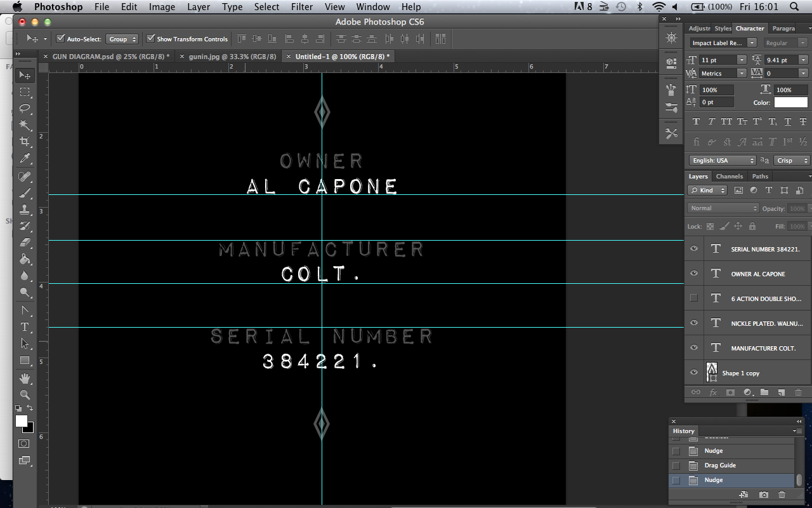Select the Move tool
The height and width of the screenshot is (508, 812).
tap(25, 75)
